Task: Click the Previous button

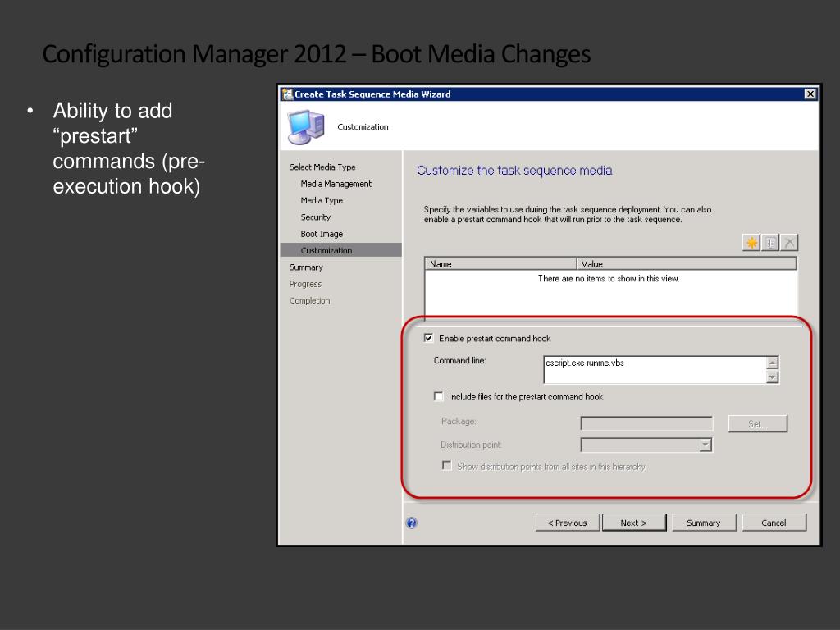Action: coord(568,523)
